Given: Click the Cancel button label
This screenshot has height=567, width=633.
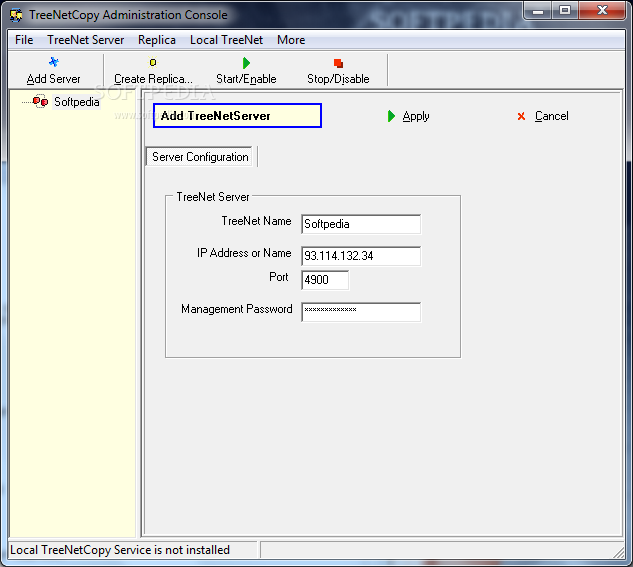Looking at the screenshot, I should pyautogui.click(x=551, y=116).
